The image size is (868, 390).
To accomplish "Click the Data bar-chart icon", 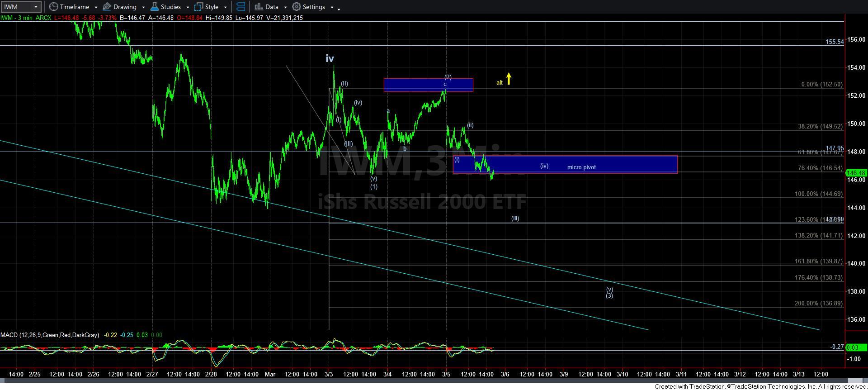I will tap(259, 7).
